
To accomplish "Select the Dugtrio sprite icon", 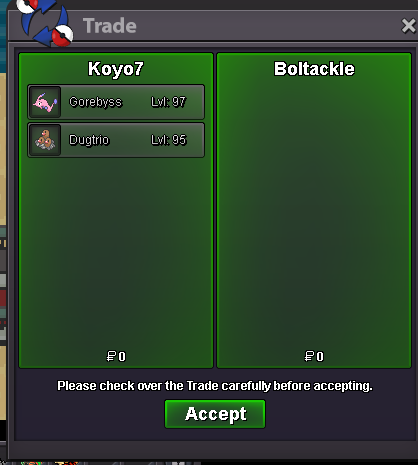I will tap(45, 140).
